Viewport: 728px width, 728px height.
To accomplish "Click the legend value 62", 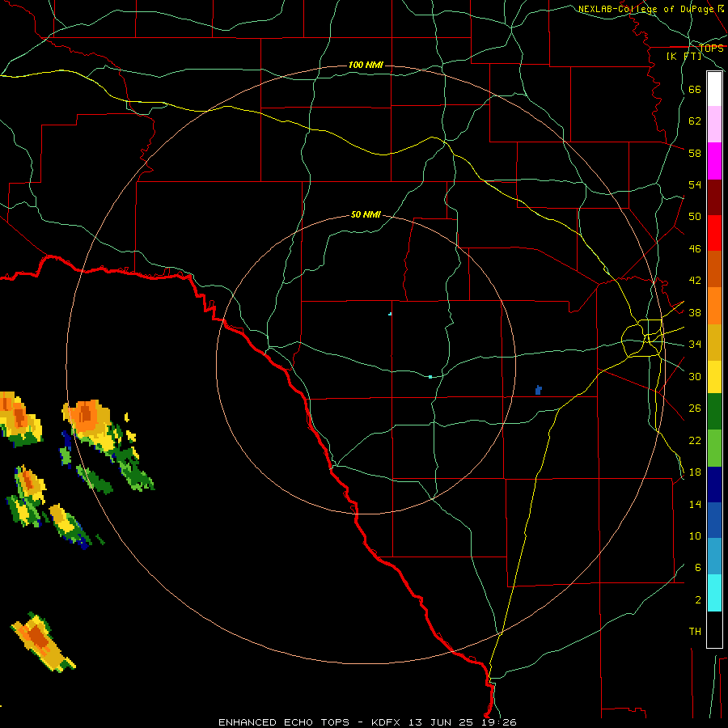I will coord(695,121).
